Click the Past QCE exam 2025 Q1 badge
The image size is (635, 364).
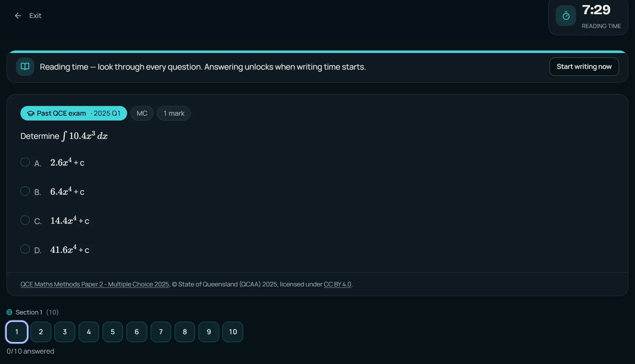(74, 113)
